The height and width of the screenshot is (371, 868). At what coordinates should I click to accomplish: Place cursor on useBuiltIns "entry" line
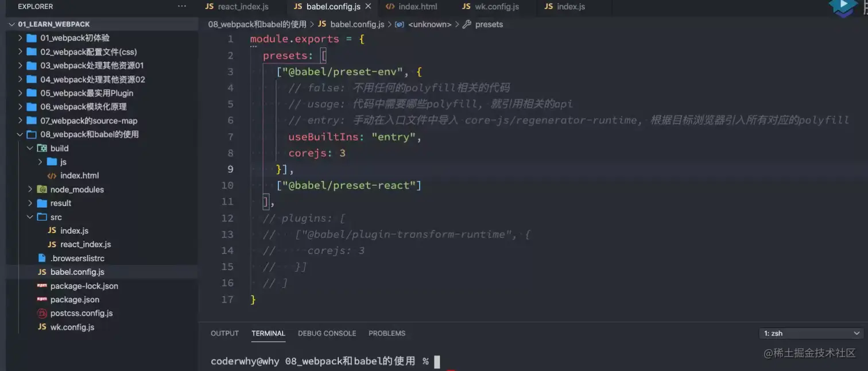pos(355,137)
